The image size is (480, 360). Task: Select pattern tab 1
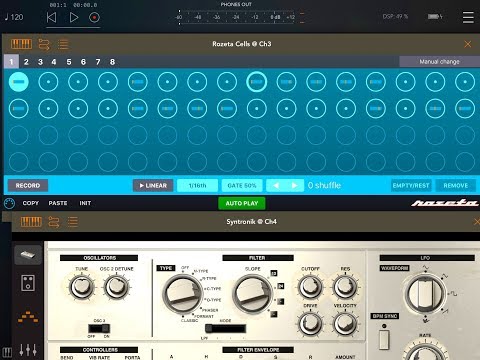11,62
